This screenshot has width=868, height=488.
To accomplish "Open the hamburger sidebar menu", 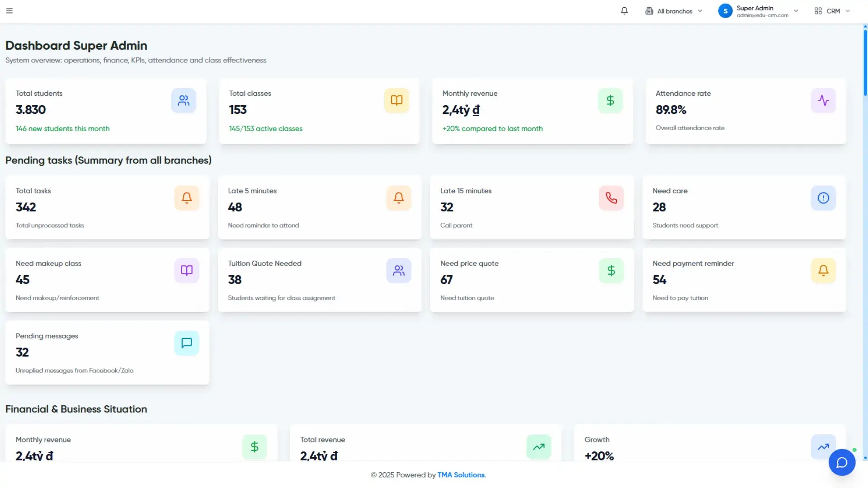I will pos(9,11).
